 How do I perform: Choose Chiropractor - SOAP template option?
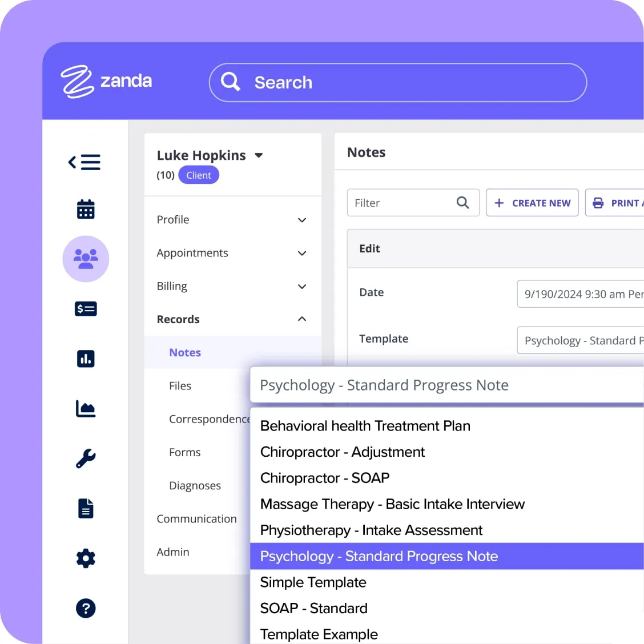click(325, 478)
